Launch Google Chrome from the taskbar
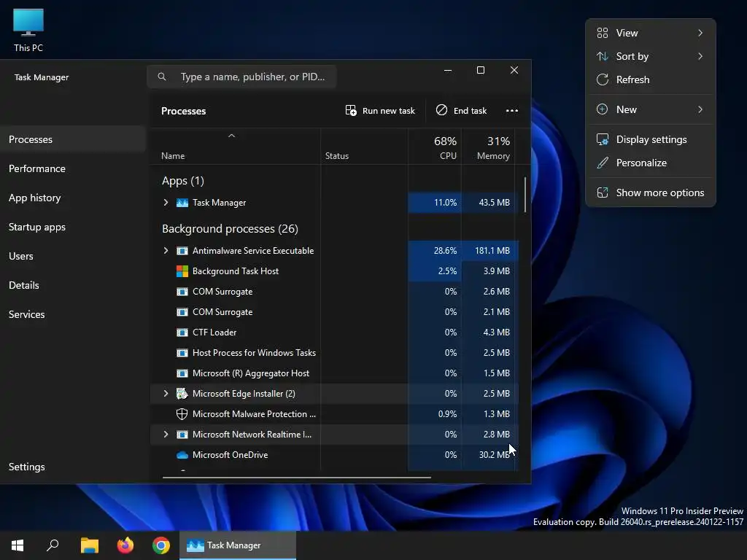 click(x=161, y=545)
